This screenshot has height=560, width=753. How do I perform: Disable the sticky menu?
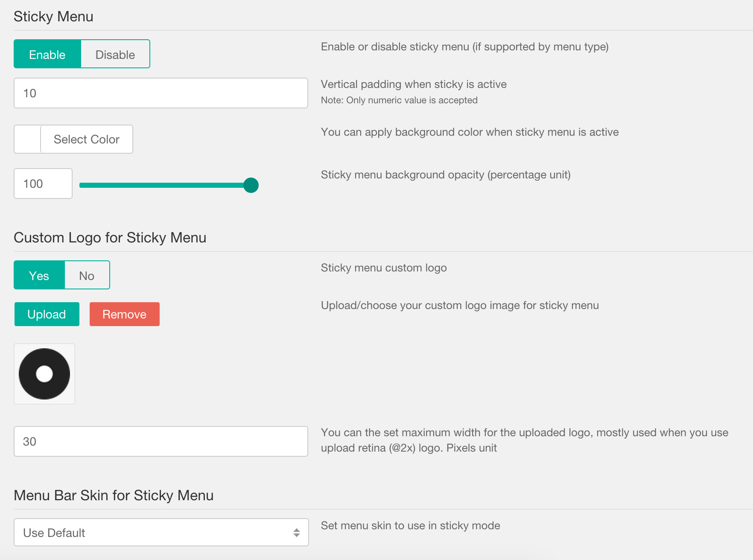tap(115, 54)
